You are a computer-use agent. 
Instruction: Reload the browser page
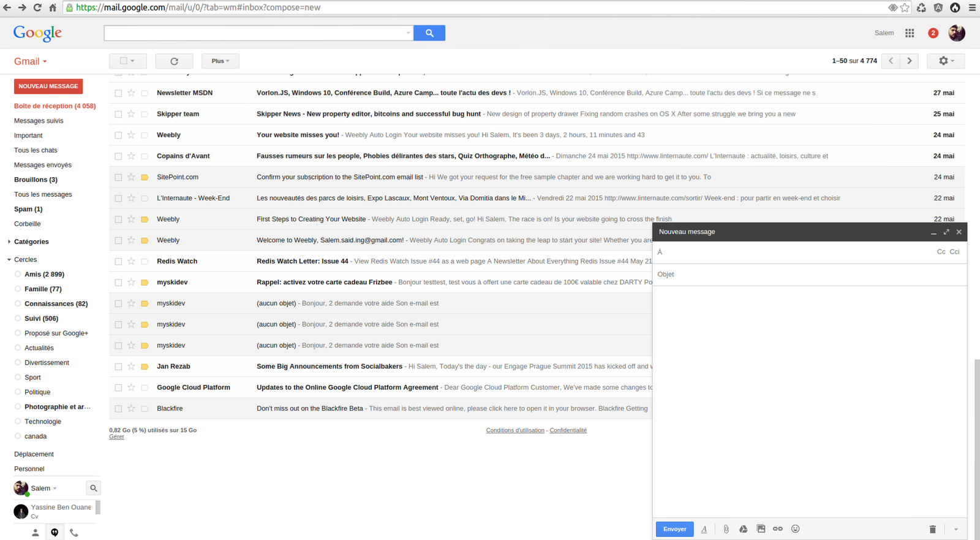point(37,8)
